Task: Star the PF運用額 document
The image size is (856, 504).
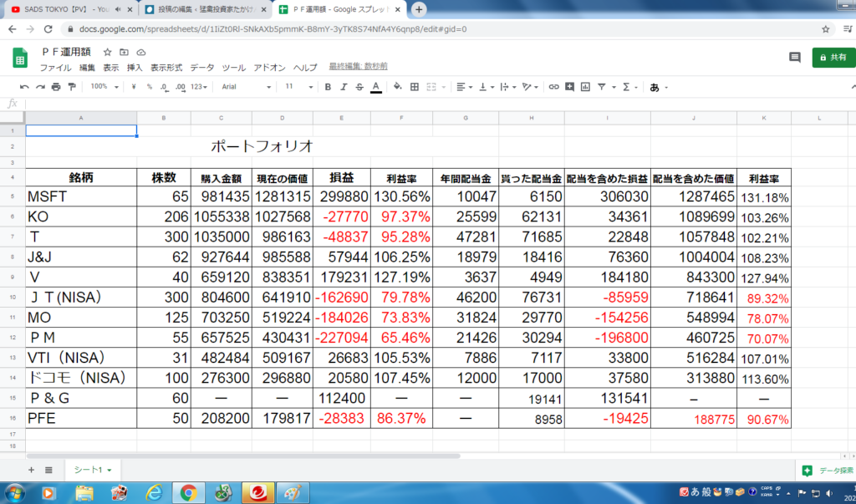Action: [108, 53]
